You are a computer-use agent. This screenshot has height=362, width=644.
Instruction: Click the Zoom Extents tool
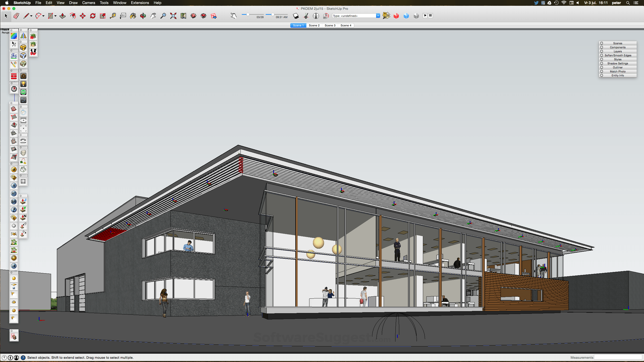[x=174, y=16]
